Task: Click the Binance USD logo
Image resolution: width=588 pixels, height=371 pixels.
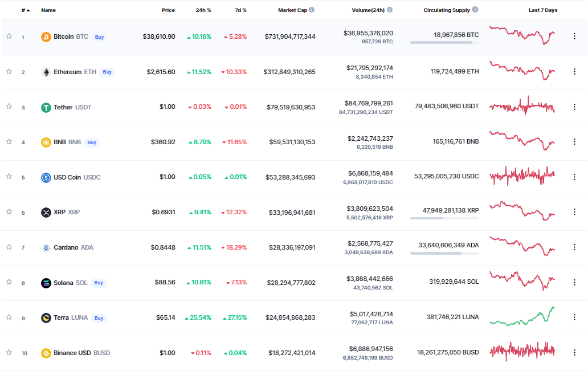Action: (46, 353)
